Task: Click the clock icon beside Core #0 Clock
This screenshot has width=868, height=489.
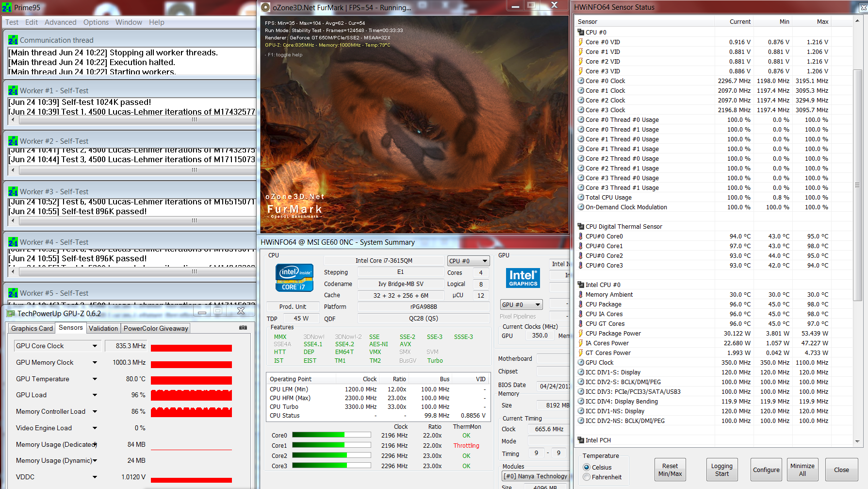Action: (581, 81)
